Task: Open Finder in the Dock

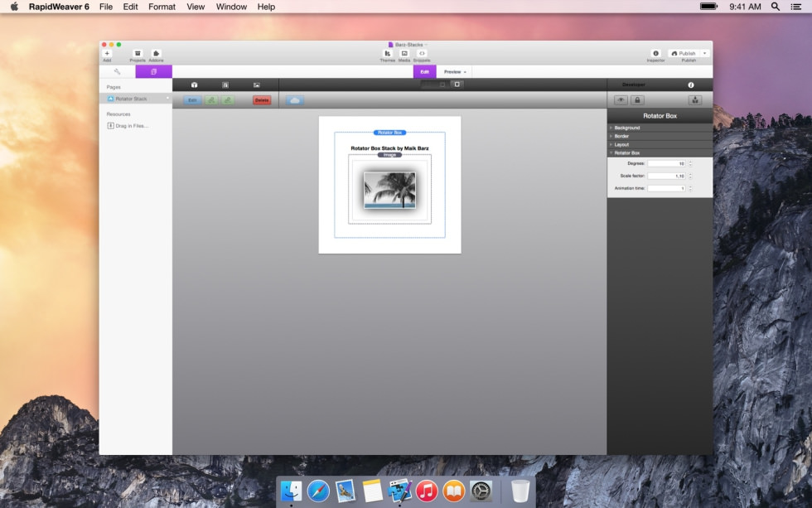Action: click(x=291, y=491)
